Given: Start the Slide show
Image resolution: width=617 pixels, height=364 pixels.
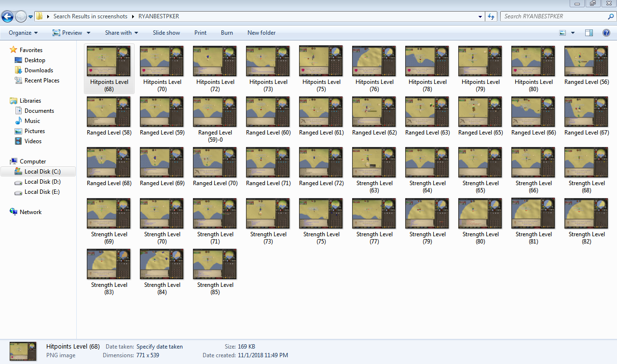Looking at the screenshot, I should click(166, 33).
